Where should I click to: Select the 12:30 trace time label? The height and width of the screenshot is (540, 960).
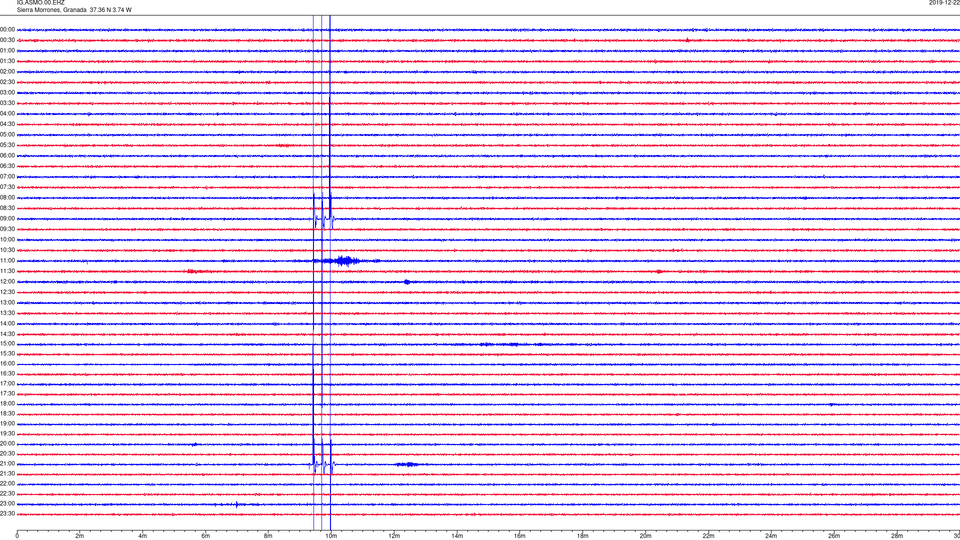coord(7,292)
